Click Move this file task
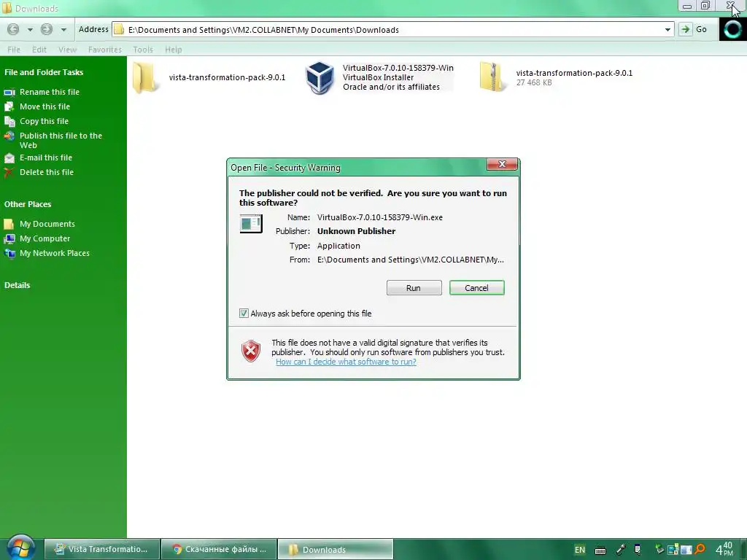Viewport: 747px width, 560px height. (44, 106)
